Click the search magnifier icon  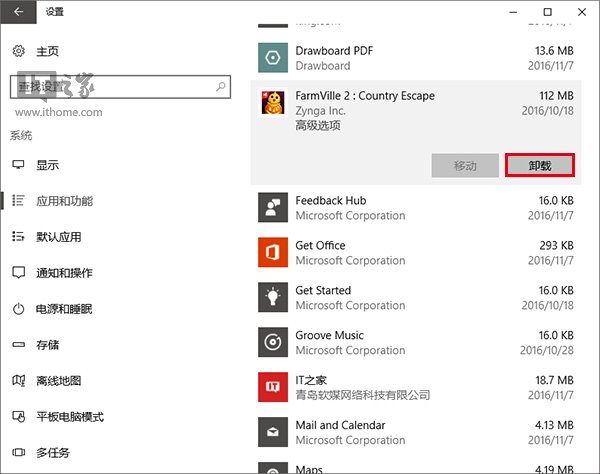pos(221,87)
